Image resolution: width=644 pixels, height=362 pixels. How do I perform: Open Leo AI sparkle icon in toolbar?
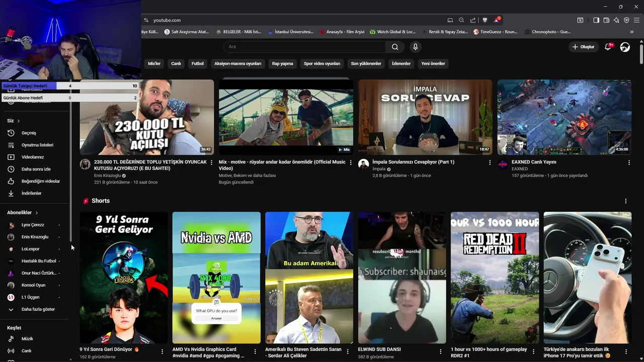pyautogui.click(x=616, y=20)
